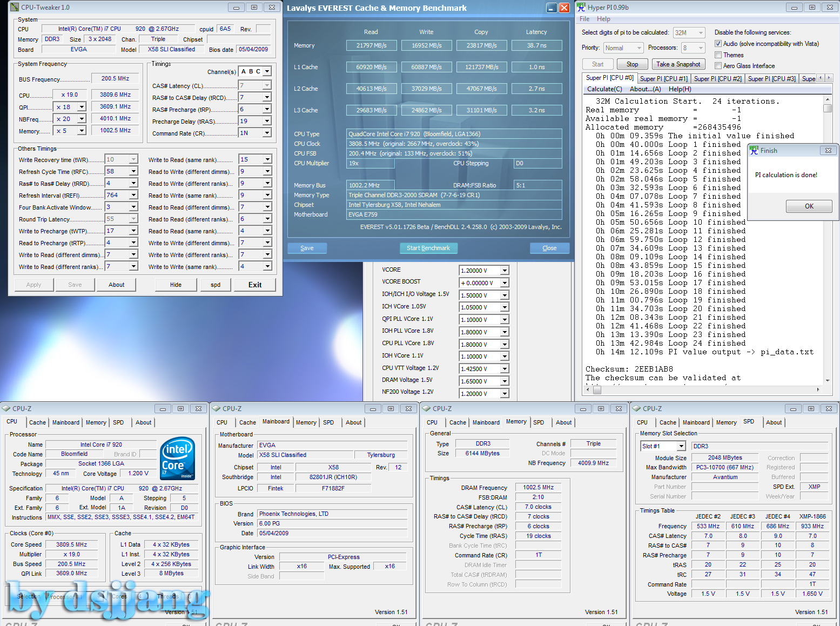Screen dimensions: 840x626
Task: Open the Command Rate (CR) dropdown
Action: point(267,133)
